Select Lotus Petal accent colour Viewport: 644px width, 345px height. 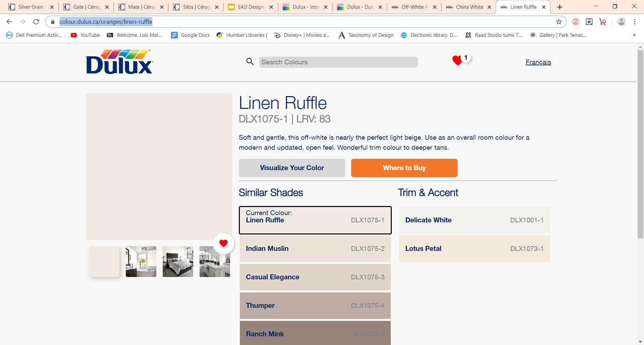475,249
